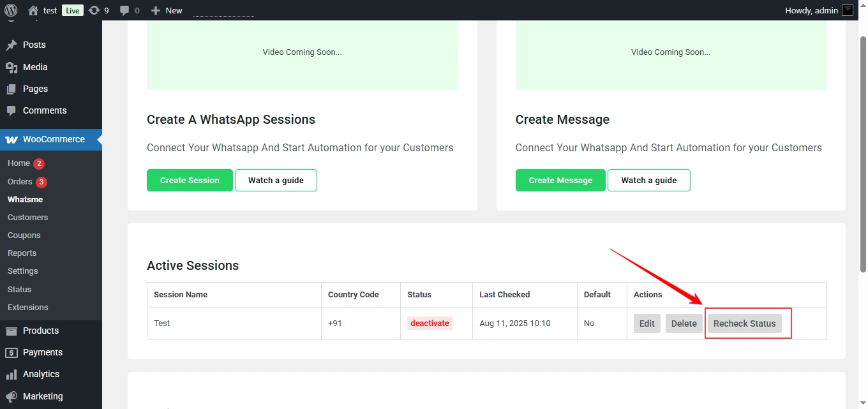Delete the Test session
868x409 pixels.
[684, 323]
